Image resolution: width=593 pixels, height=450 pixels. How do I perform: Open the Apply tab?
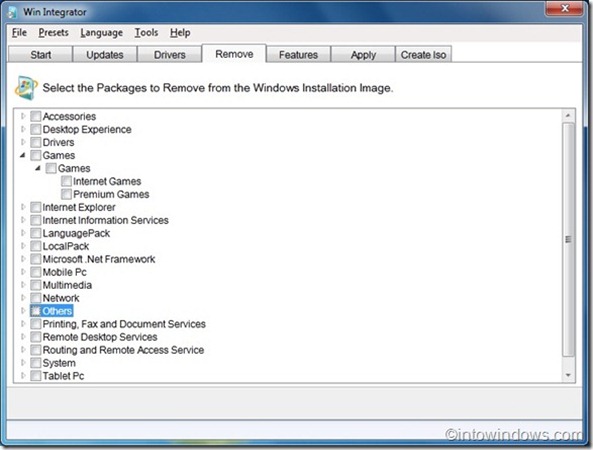coord(363,54)
